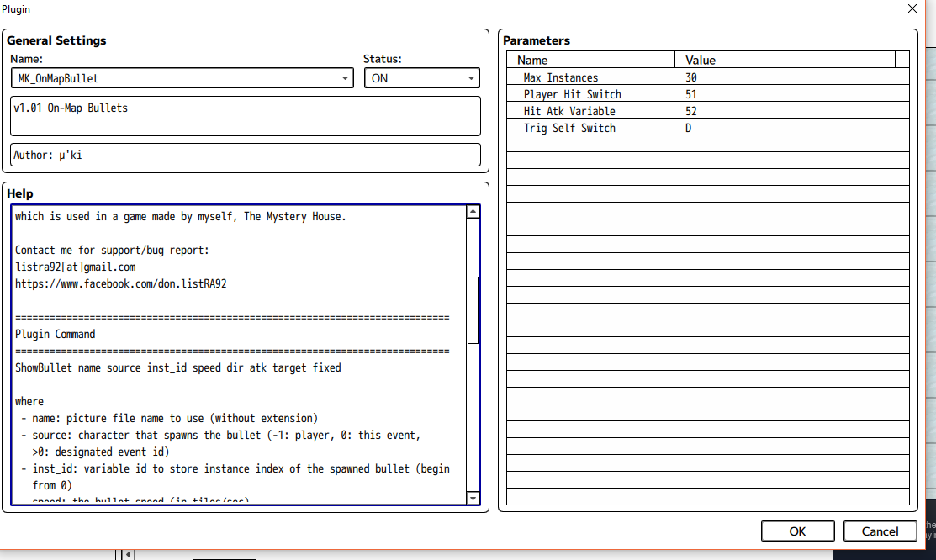Click the Author field
The height and width of the screenshot is (560, 936).
[245, 156]
